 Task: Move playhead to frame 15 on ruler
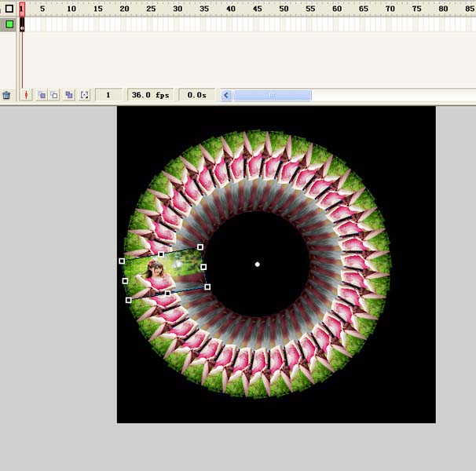[97, 9]
